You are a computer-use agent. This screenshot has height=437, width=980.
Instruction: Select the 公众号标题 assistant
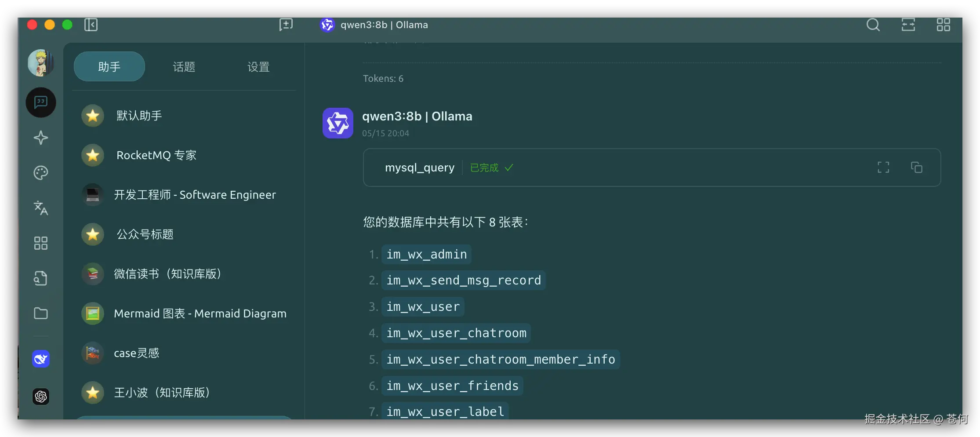pyautogui.click(x=184, y=234)
